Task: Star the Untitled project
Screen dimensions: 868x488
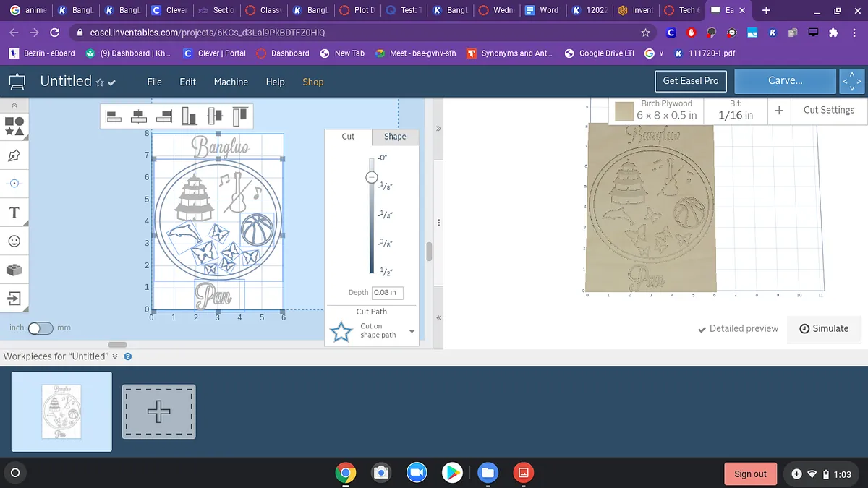Action: tap(100, 82)
